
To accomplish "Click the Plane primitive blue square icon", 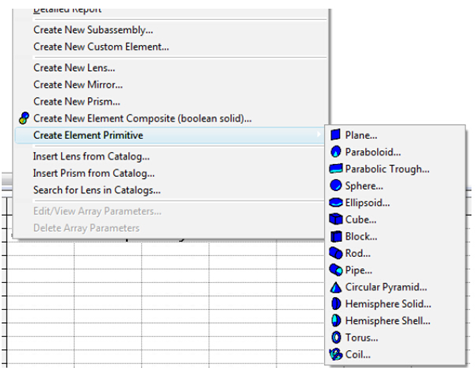I will [x=336, y=135].
